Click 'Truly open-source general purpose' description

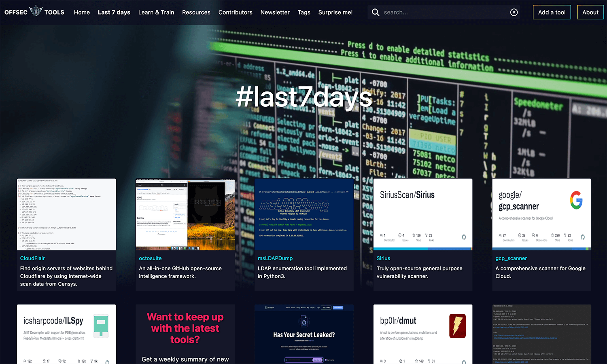(420, 272)
